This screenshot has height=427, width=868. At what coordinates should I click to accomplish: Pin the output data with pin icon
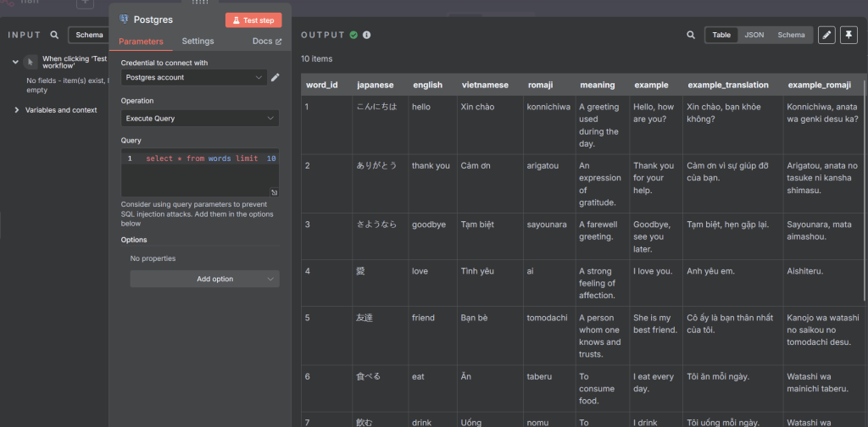coord(849,35)
